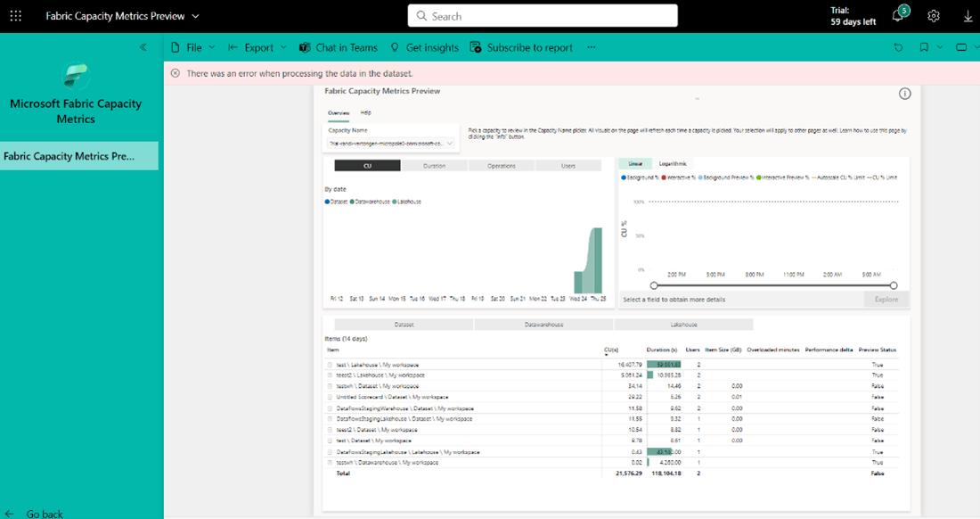Expand the testwh Datawarehouse row icon

(330, 463)
